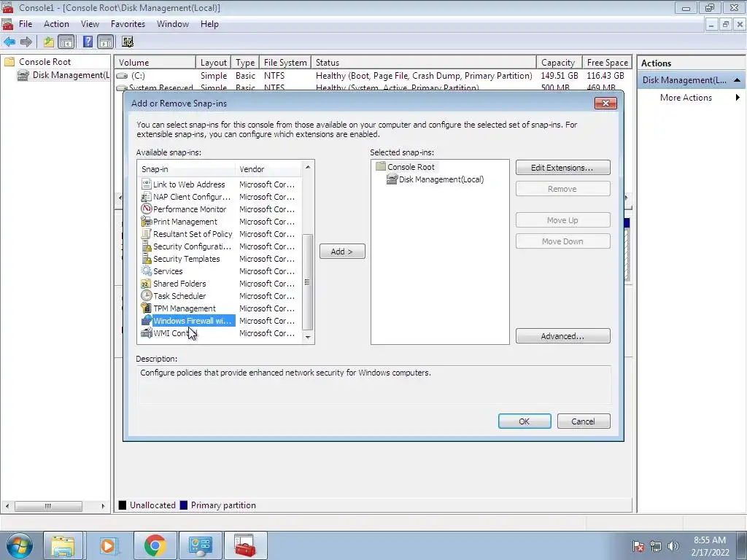Click Cancel in snap-ins dialog
Screen dimensions: 747x560
tap(584, 421)
